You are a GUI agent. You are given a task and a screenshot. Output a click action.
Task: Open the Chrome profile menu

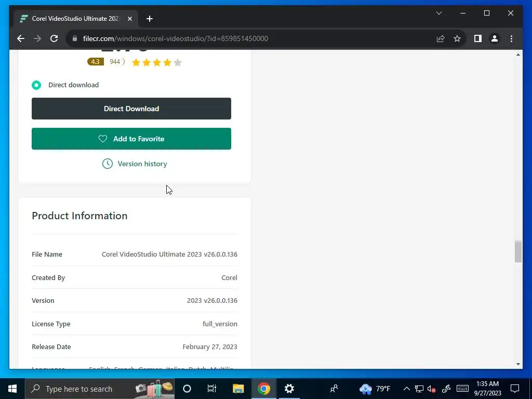[495, 38]
